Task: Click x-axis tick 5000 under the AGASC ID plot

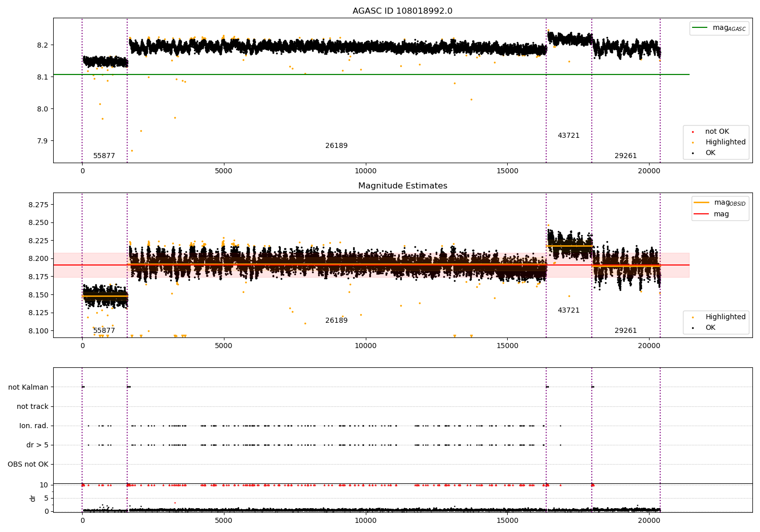Action: 223,171
